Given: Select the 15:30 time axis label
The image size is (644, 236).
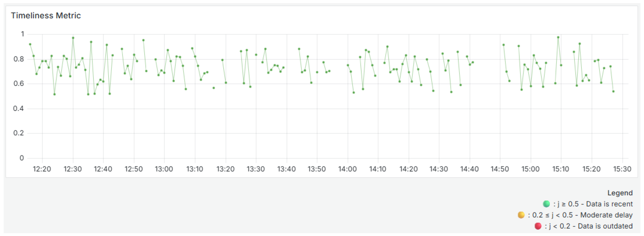Looking at the screenshot, I should click(x=622, y=169).
